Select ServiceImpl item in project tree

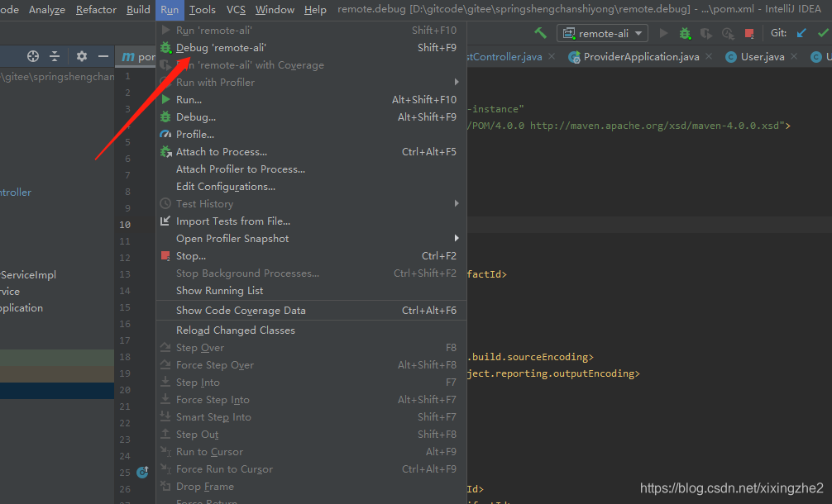tap(27, 275)
